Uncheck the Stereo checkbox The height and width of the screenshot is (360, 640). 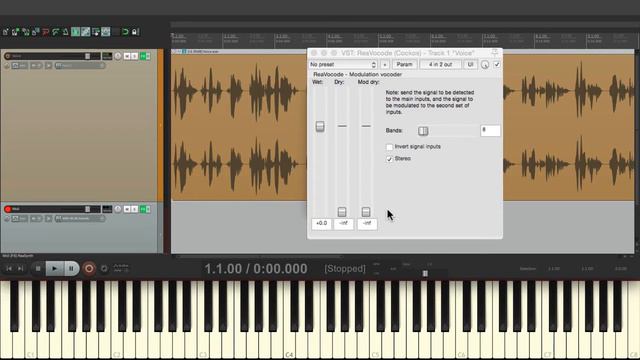(389, 159)
